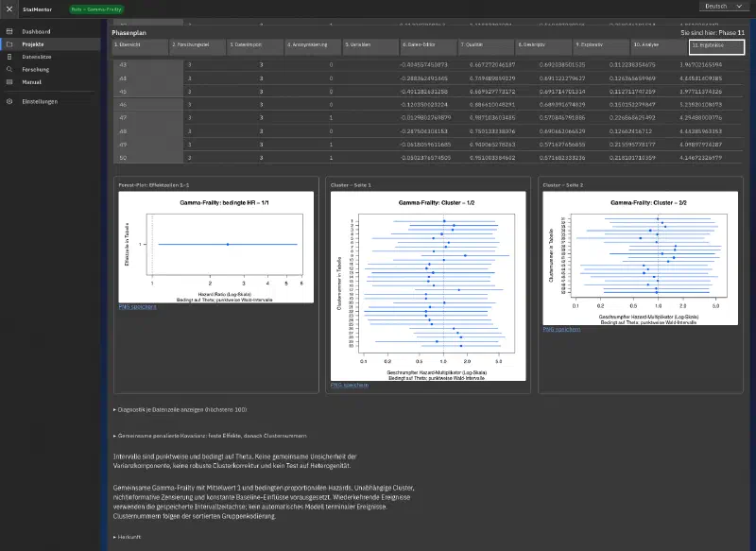Click 'Cluster – Seite 1' card title

tap(351, 185)
